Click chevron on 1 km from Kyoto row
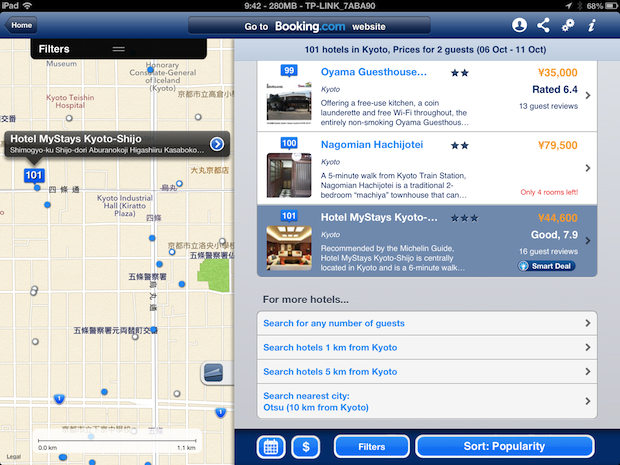 click(x=588, y=348)
